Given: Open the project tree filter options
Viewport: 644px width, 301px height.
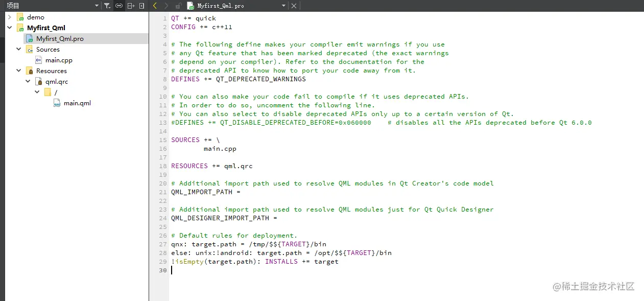Looking at the screenshot, I should pos(107,6).
